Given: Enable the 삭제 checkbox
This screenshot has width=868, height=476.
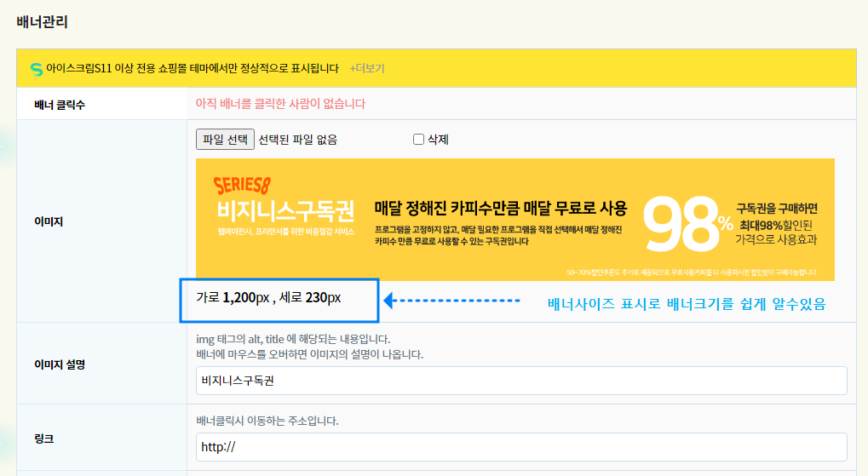Looking at the screenshot, I should tap(418, 140).
